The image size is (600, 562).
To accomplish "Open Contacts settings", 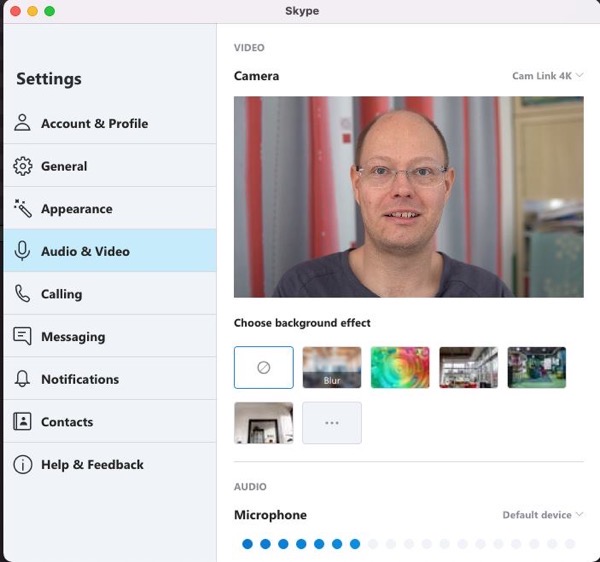I will click(110, 422).
